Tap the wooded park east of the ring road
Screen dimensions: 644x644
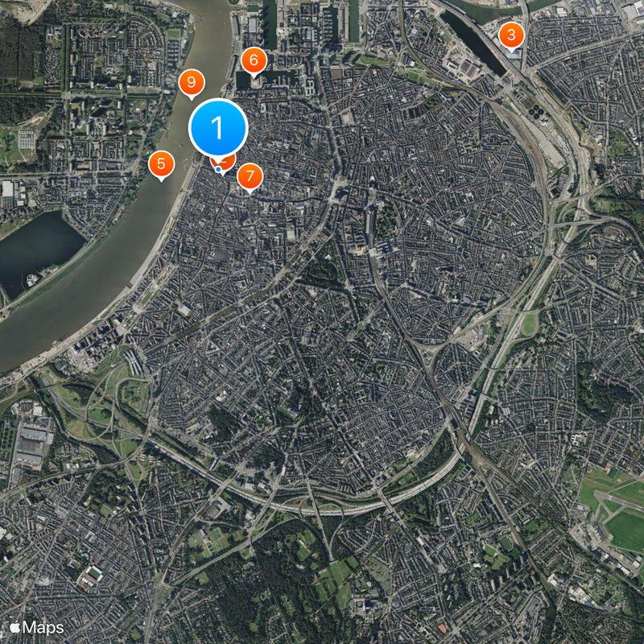click(x=600, y=390)
